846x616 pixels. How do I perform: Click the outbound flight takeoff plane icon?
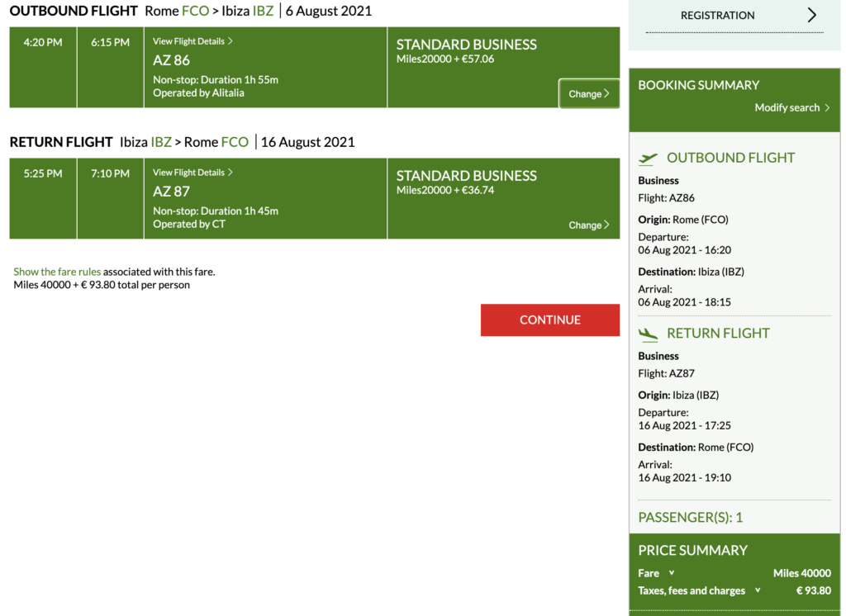(x=649, y=159)
